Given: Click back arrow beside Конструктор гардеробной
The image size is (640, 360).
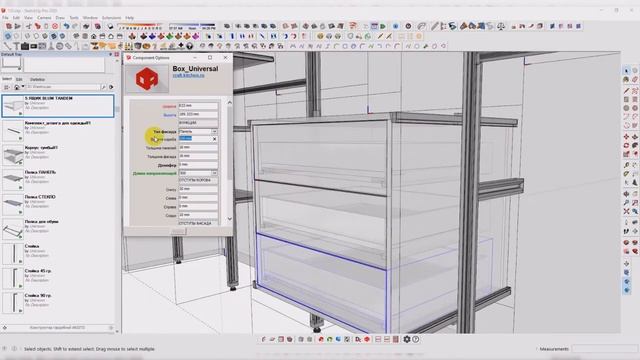Looking at the screenshot, I should click(x=4, y=327).
